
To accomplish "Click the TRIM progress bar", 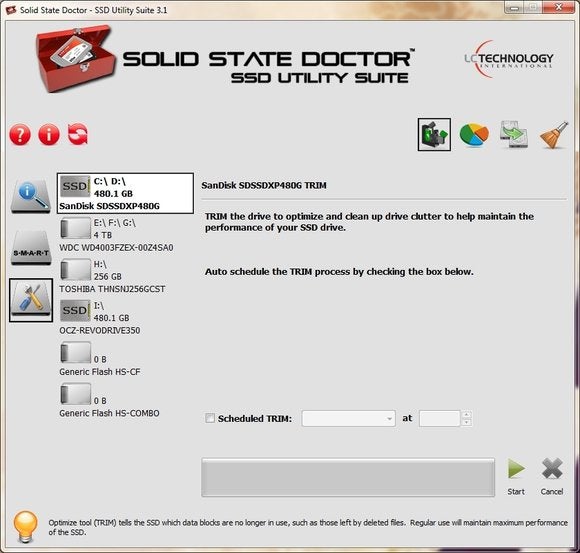I will [x=348, y=478].
